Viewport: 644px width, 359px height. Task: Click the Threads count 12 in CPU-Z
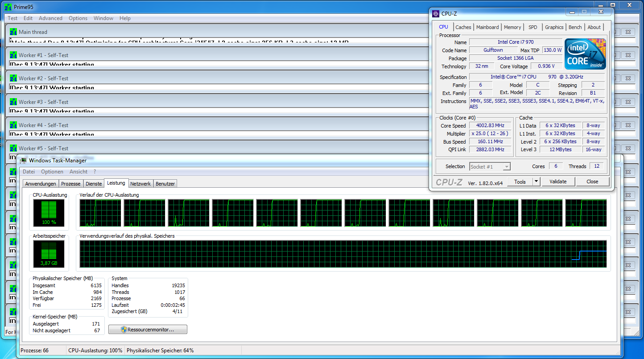click(x=597, y=166)
